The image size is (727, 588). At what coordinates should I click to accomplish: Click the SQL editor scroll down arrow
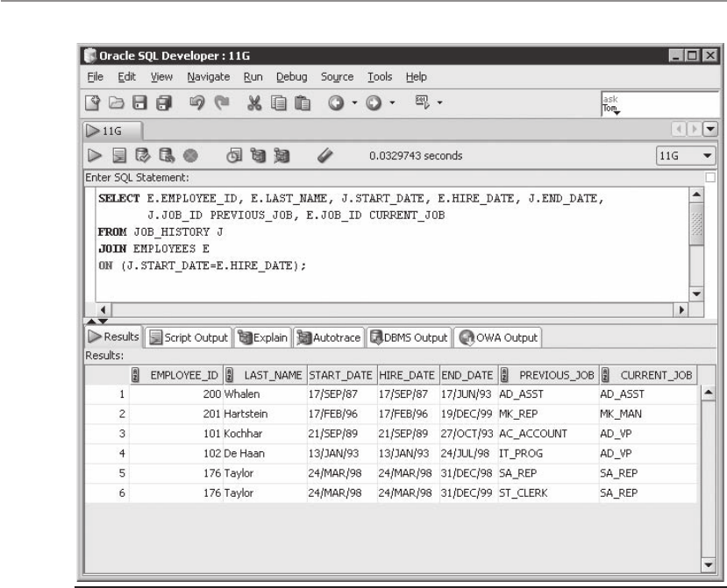pyautogui.click(x=696, y=294)
